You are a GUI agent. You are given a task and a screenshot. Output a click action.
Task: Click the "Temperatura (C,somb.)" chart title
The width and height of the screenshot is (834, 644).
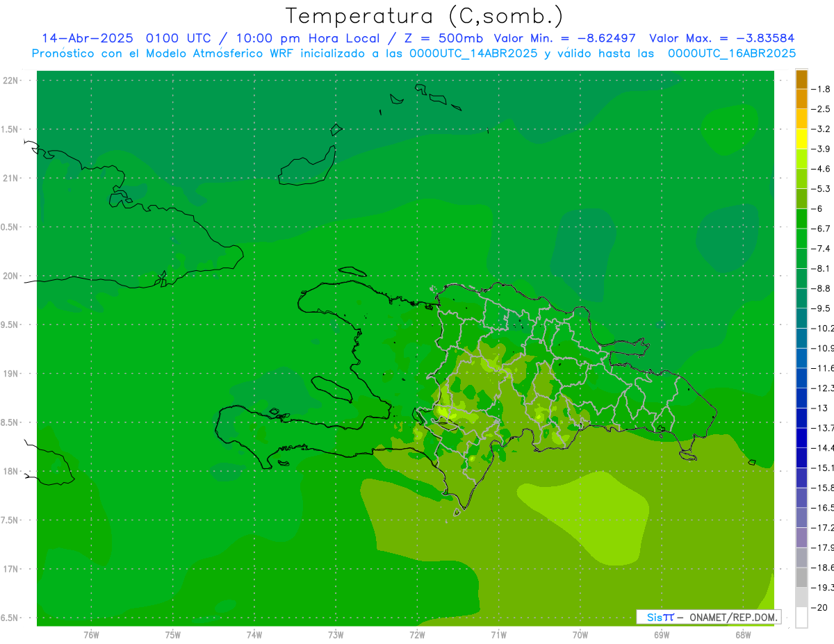[425, 16]
